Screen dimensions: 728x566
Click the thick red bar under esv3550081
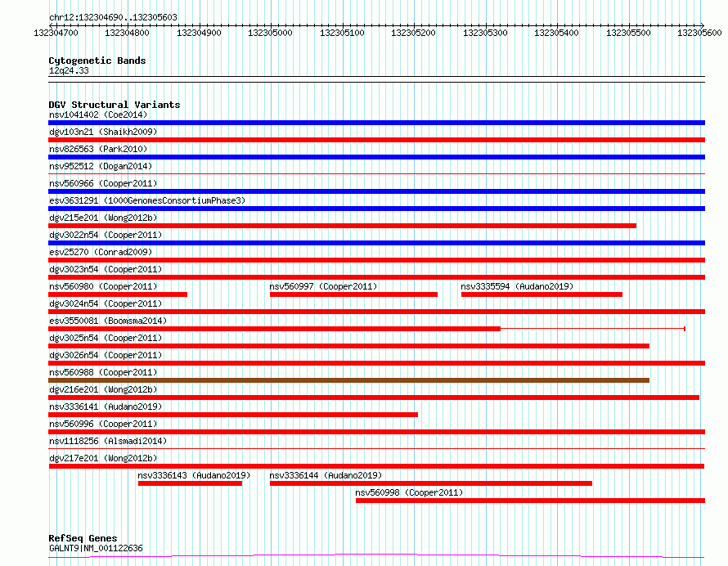pyautogui.click(x=274, y=329)
